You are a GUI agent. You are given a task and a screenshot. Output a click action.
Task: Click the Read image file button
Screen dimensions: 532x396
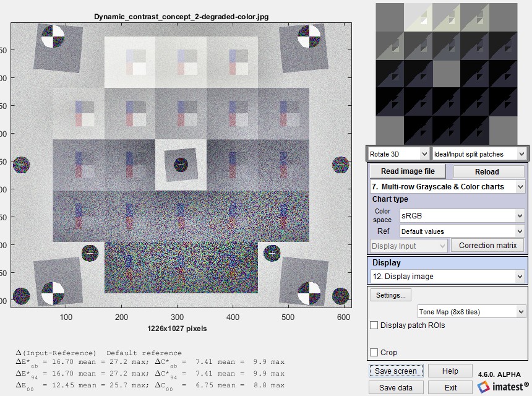[x=406, y=171]
